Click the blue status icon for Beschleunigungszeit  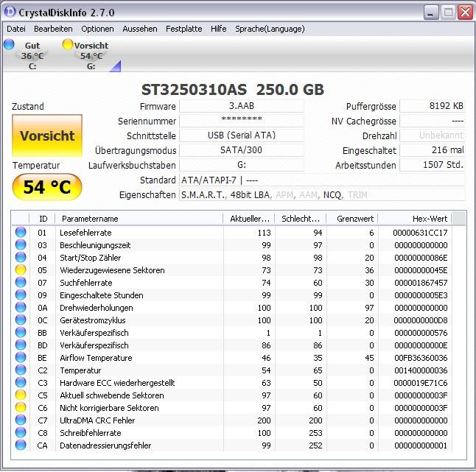tap(21, 244)
